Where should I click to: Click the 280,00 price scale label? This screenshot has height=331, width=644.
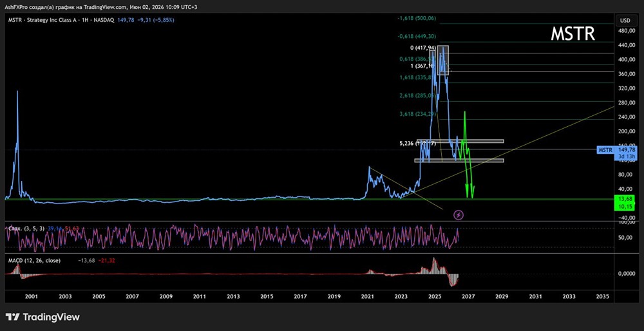(x=625, y=102)
